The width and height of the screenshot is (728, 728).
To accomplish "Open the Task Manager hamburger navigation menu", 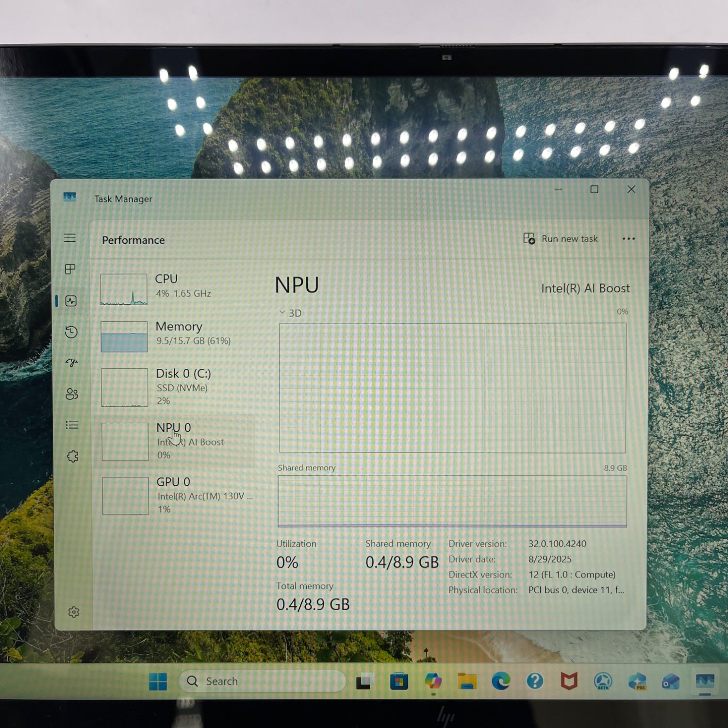I will [70, 238].
